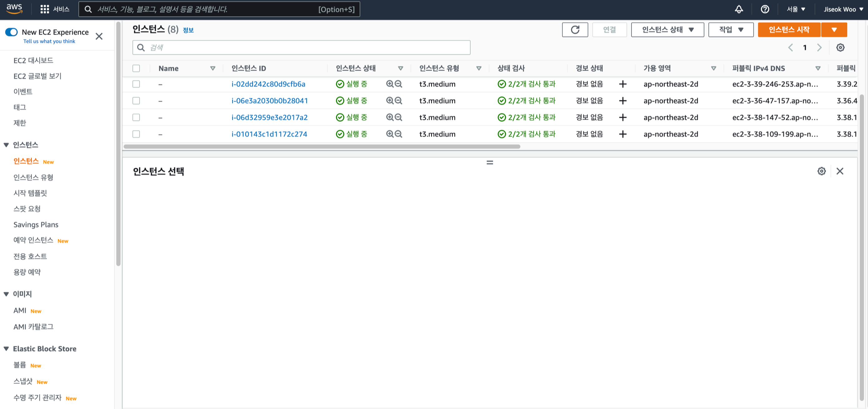Open the 인스턴스 상태 dropdown
This screenshot has width=868, height=409.
click(667, 30)
